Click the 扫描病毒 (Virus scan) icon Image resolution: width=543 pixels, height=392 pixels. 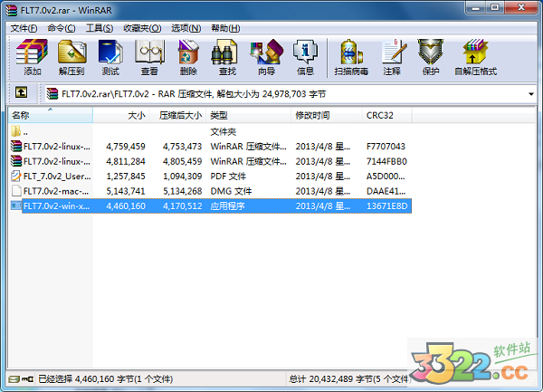tap(351, 52)
